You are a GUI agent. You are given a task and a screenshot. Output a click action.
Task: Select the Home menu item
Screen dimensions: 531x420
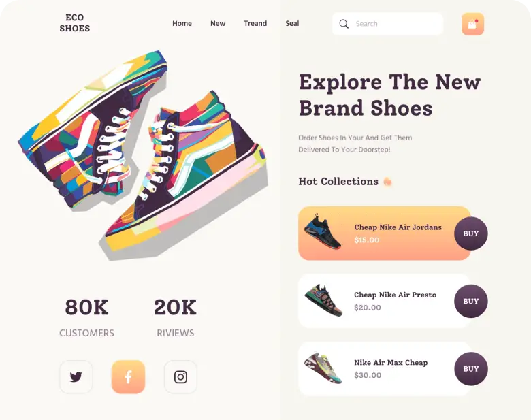(182, 23)
